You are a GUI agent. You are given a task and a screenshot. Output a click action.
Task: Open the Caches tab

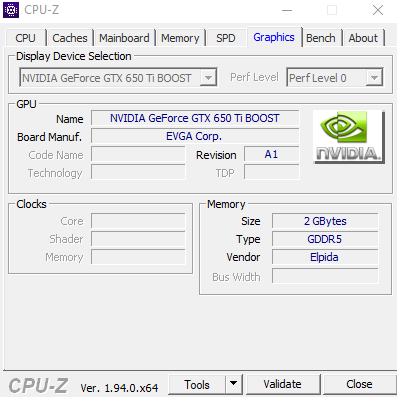[x=70, y=38]
